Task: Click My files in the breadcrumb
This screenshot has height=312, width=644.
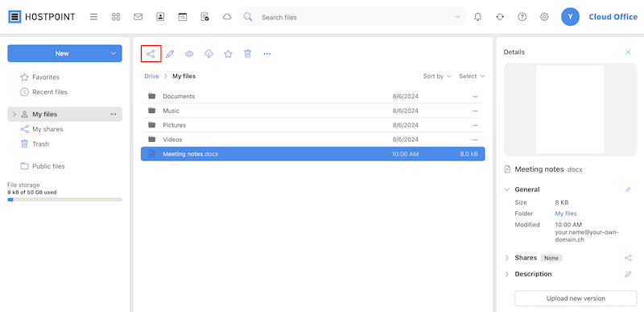Action: coord(184,76)
